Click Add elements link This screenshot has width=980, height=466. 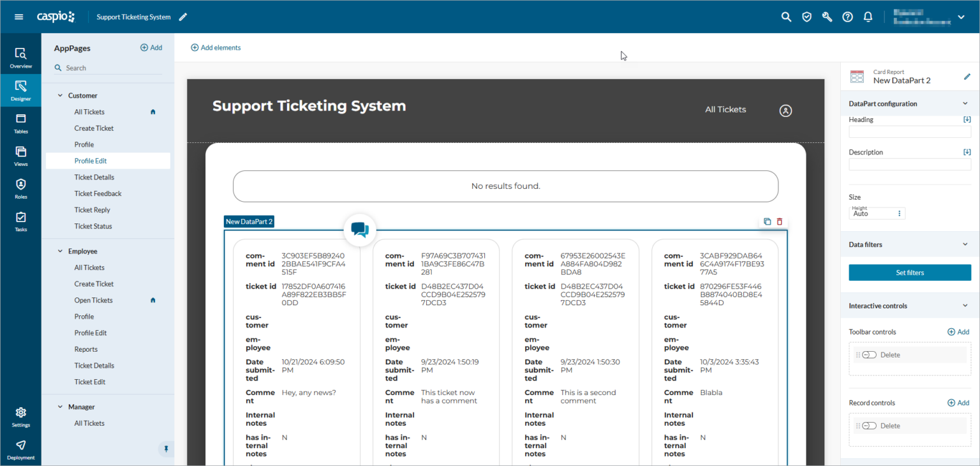(216, 48)
